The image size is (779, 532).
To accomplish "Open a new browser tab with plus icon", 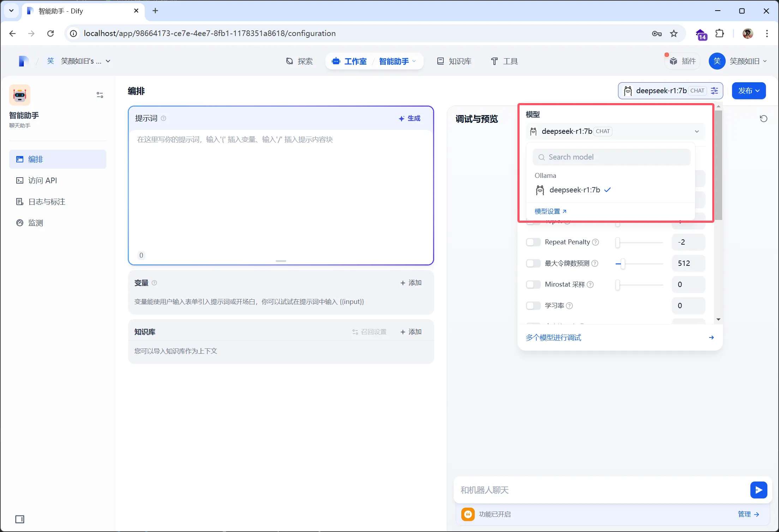I will pos(155,11).
